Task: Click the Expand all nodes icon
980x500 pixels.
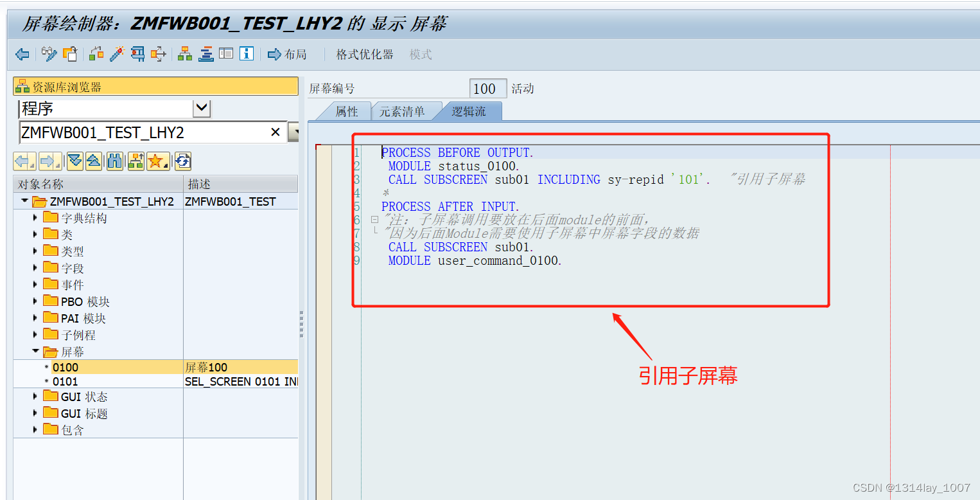Action: (75, 161)
